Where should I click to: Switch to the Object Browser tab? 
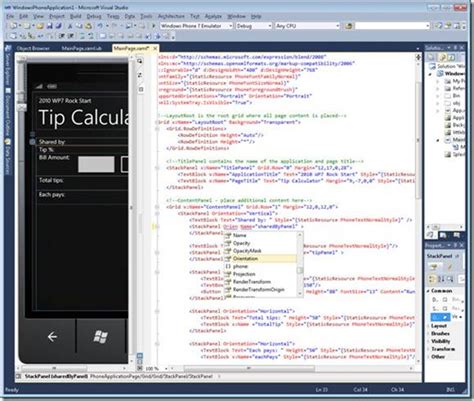point(33,49)
